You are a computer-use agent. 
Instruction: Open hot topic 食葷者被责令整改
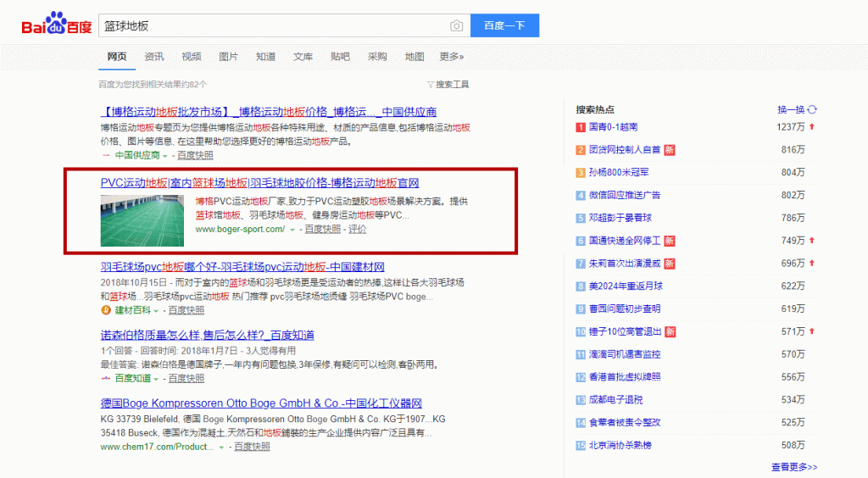[x=625, y=423]
